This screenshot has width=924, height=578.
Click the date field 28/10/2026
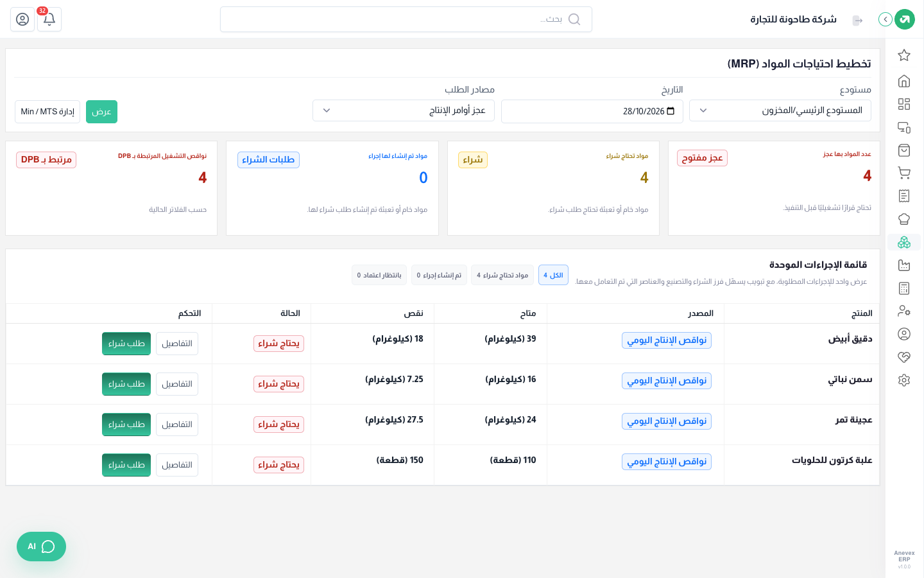592,111
